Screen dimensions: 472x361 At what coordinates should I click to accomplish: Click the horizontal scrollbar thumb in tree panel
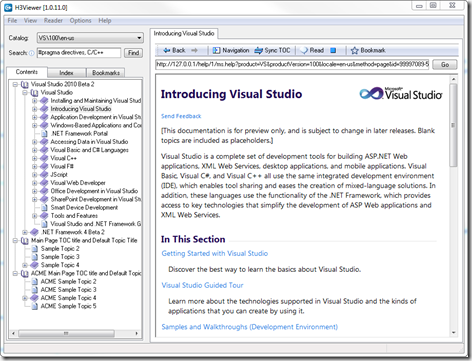66,333
